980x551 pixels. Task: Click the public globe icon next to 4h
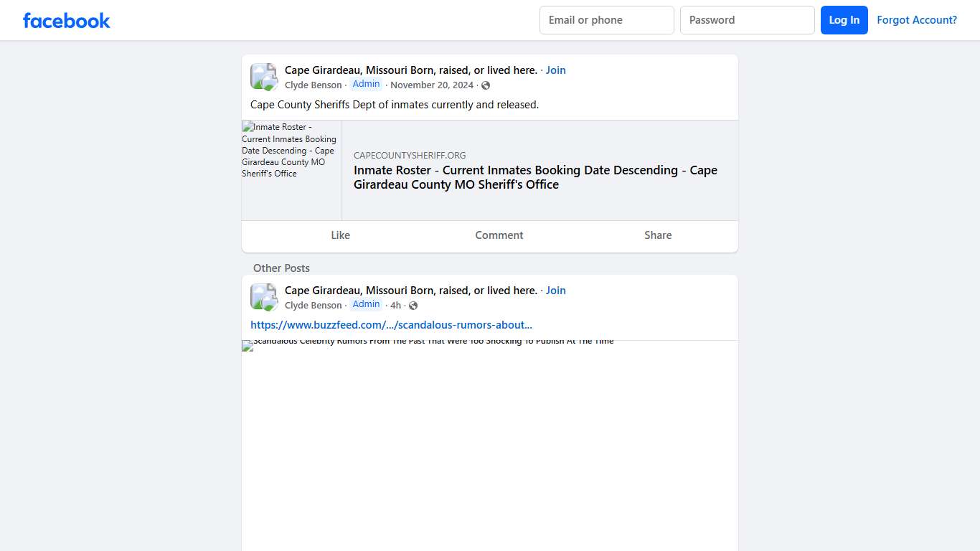click(x=413, y=306)
